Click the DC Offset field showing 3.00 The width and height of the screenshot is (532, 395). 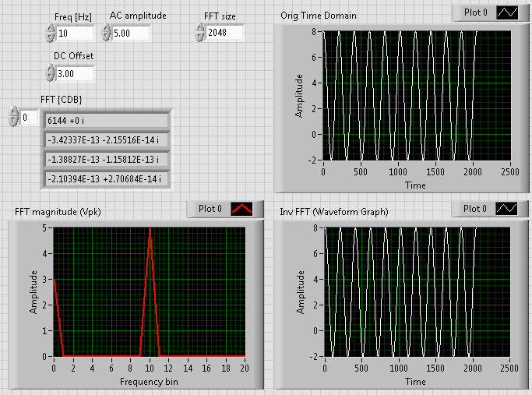(x=75, y=74)
